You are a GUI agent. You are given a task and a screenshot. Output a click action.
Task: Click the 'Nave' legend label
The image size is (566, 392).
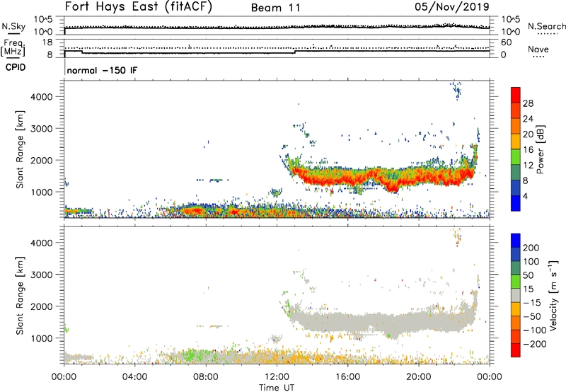538,49
